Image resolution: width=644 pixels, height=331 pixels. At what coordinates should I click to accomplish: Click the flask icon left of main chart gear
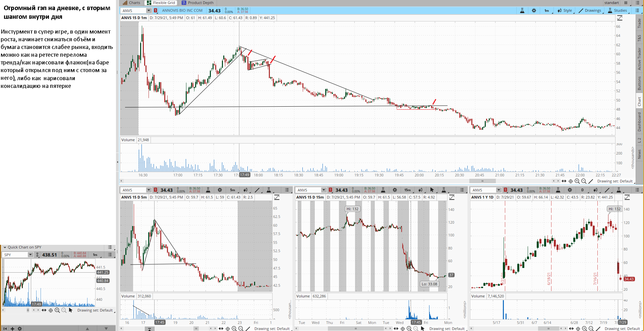pyautogui.click(x=522, y=11)
